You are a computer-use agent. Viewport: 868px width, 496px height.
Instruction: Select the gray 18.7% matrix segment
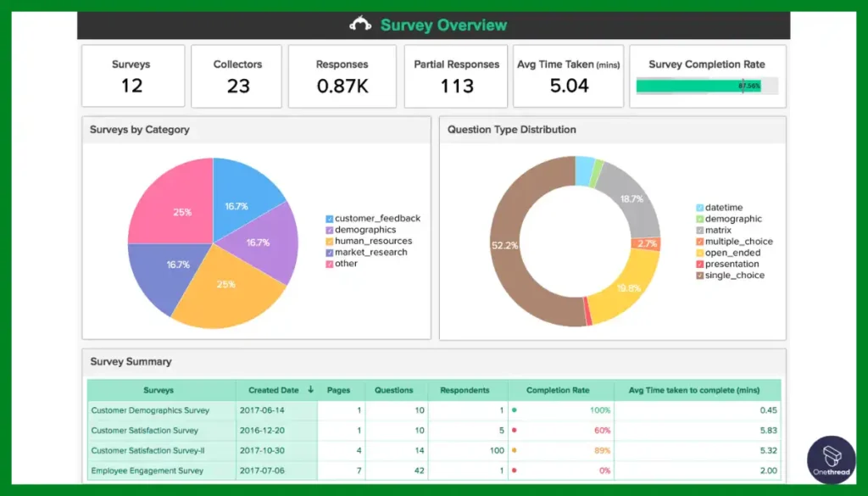(x=631, y=199)
